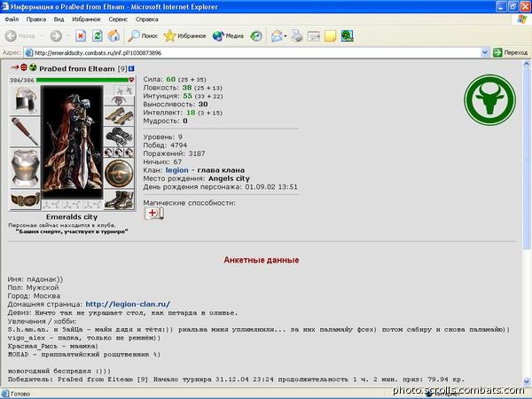The height and width of the screenshot is (399, 532).
Task: Click the blue info icon next to nickname
Action: click(131, 68)
